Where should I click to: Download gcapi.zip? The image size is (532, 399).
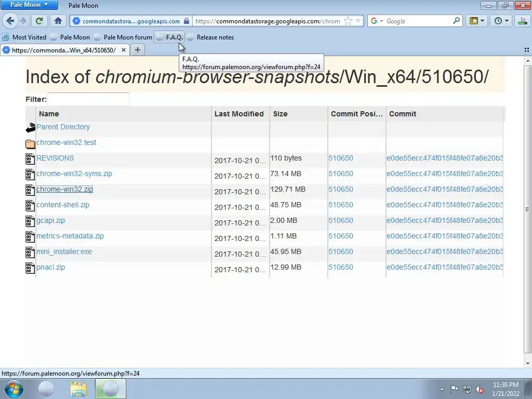coord(50,220)
